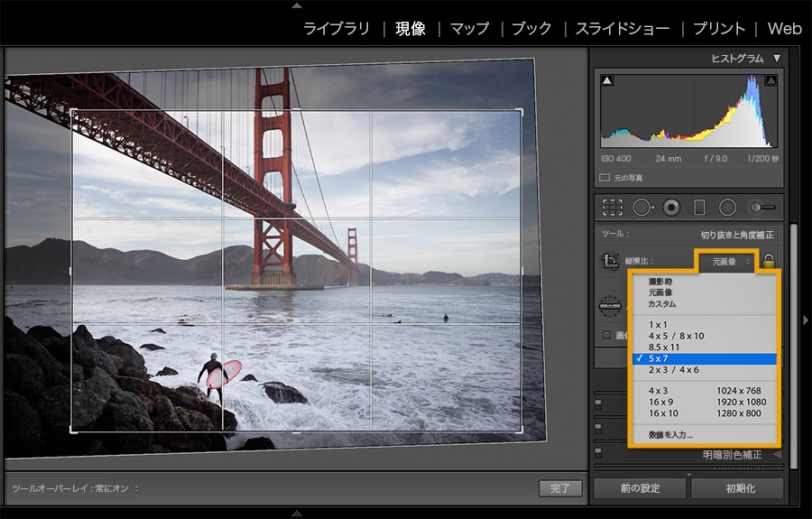This screenshot has height=519, width=812.
Task: Toggle shadow clipping indicator in histogram
Action: [x=607, y=81]
